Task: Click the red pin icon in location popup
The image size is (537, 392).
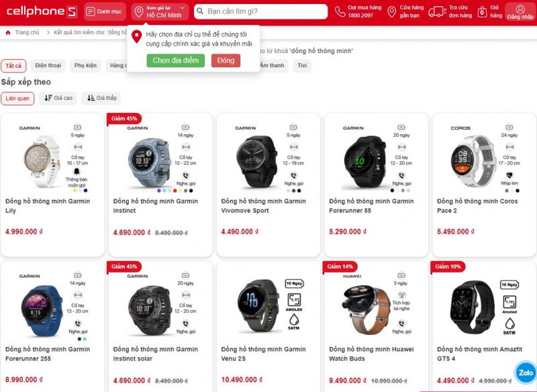Action: (137, 36)
